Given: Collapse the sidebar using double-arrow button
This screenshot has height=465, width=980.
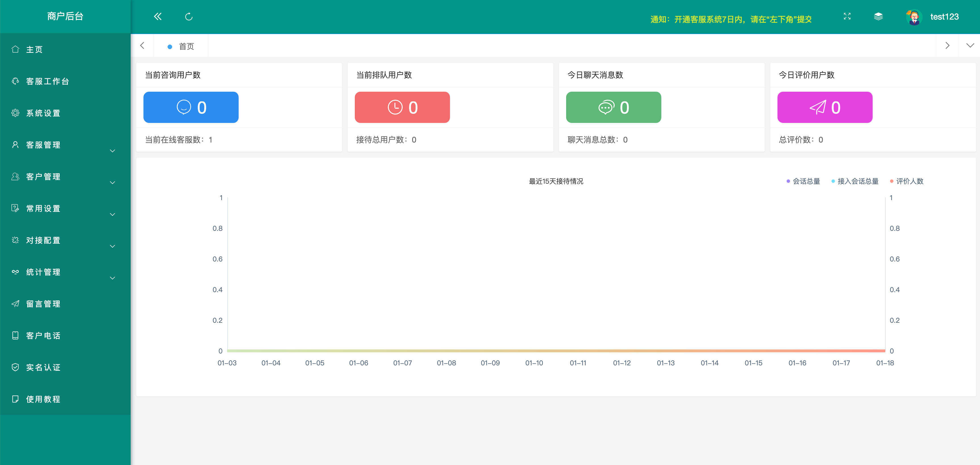Looking at the screenshot, I should coord(157,16).
